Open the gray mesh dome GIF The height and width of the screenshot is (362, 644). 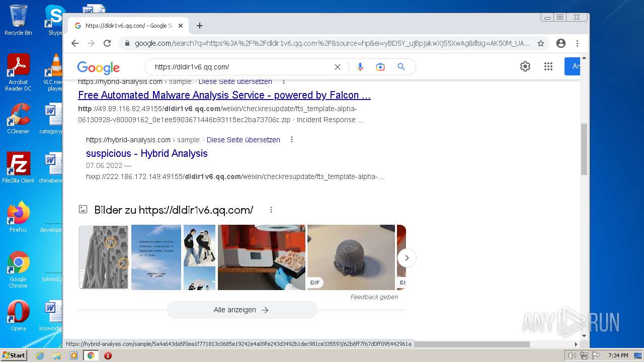[351, 257]
